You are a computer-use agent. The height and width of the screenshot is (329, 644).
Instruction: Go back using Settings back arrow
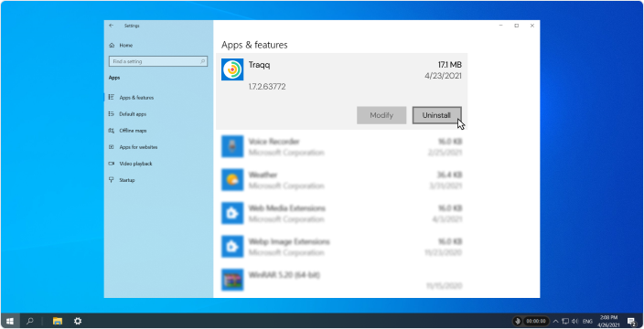[x=112, y=26]
